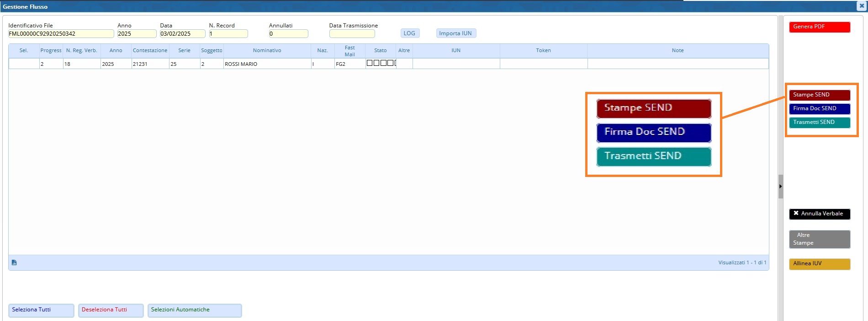Click the Seleziona Tutti button
Screen dimensions: 868x321
(x=41, y=310)
